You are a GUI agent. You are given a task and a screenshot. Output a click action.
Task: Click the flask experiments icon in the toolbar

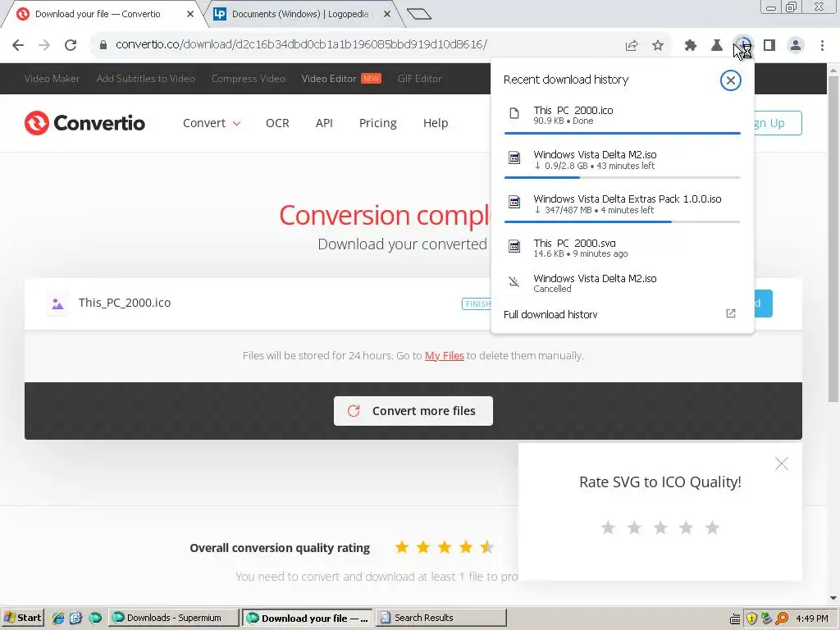[717, 46]
